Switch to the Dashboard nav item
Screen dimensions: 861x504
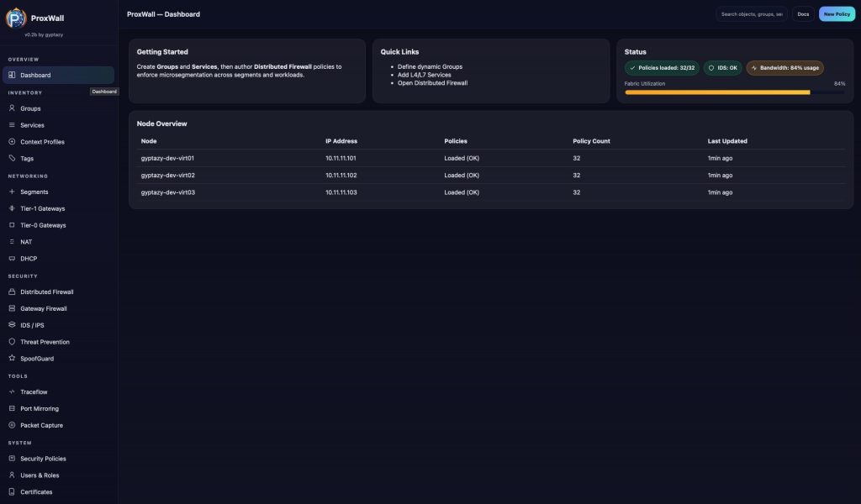34,74
